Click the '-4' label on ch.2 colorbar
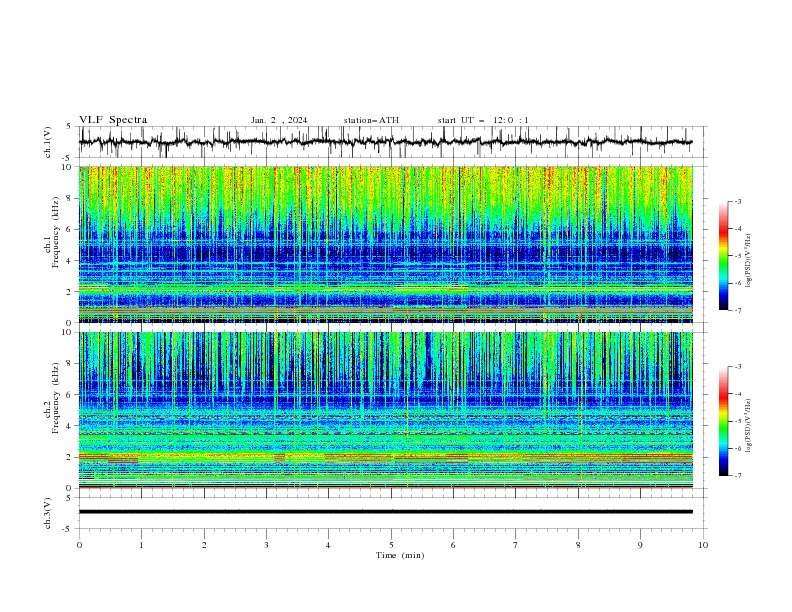 tap(738, 394)
